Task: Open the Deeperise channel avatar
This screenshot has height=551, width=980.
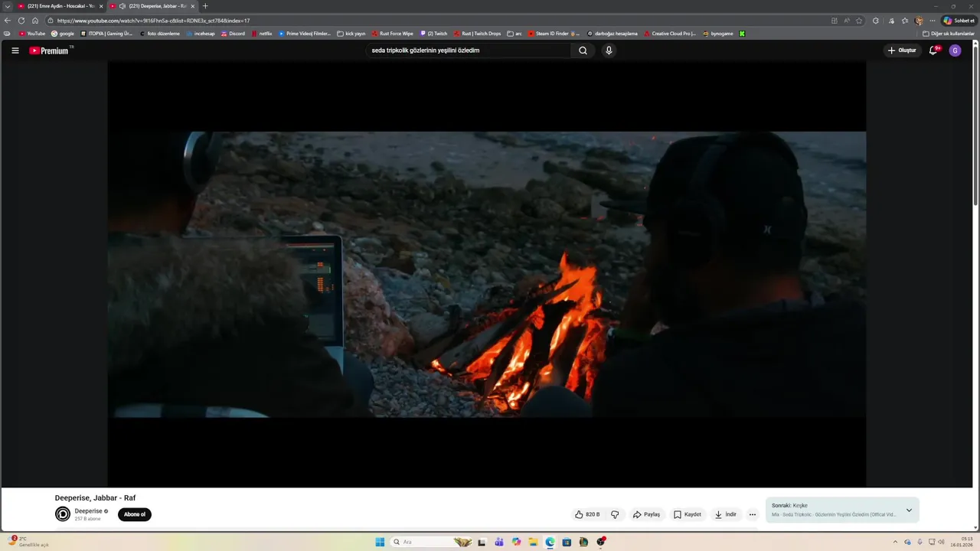Action: click(x=63, y=514)
